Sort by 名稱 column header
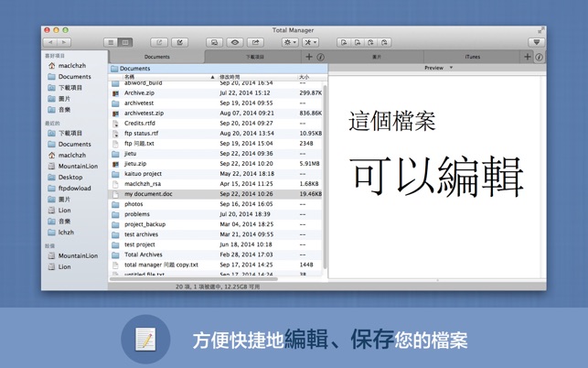 tap(129, 77)
